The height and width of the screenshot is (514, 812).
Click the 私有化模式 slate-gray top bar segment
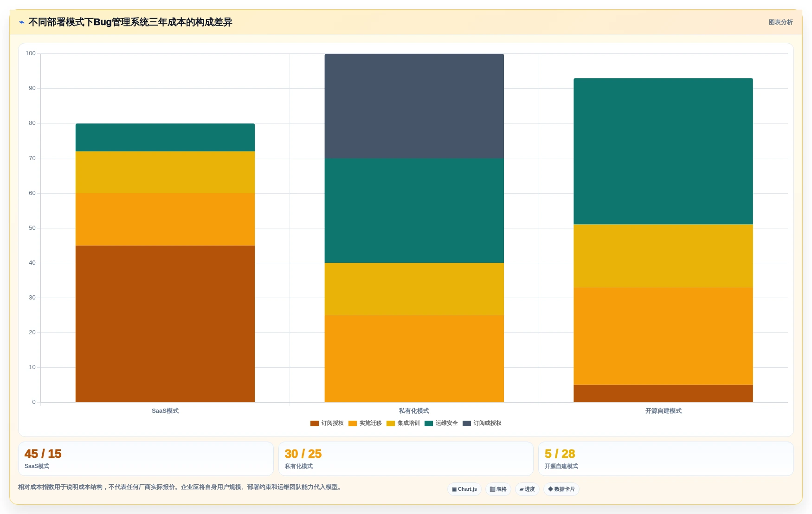click(x=414, y=106)
